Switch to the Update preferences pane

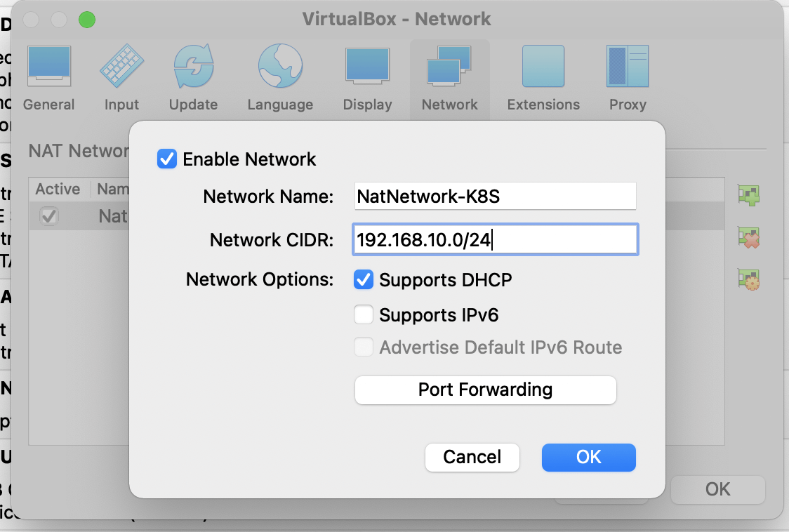click(x=193, y=78)
